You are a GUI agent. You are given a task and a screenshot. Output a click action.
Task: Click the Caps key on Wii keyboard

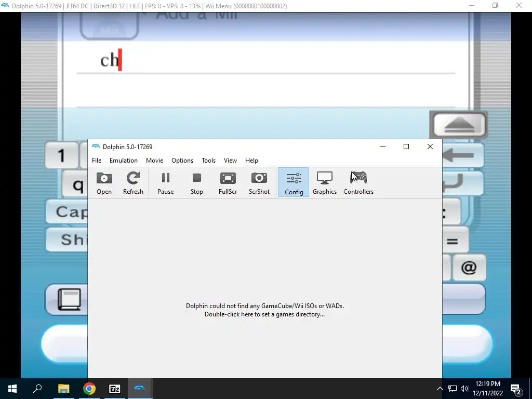coord(67,212)
